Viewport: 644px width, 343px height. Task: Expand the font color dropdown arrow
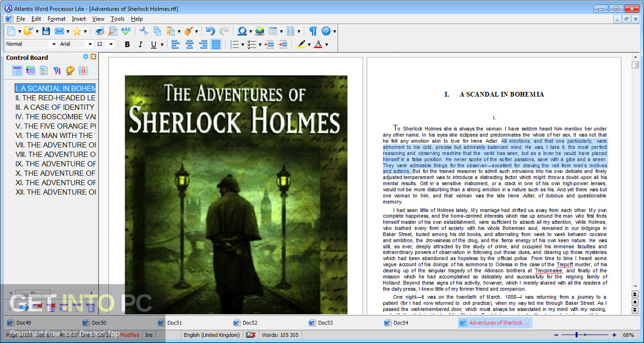[x=326, y=44]
